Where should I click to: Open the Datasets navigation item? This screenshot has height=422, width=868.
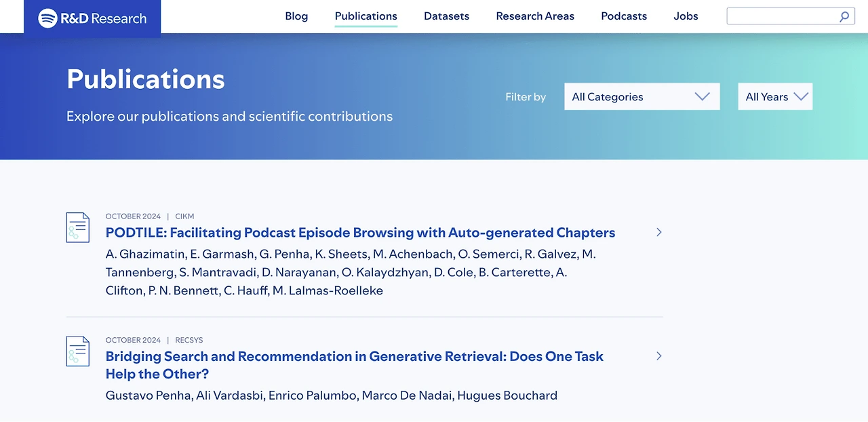(446, 16)
